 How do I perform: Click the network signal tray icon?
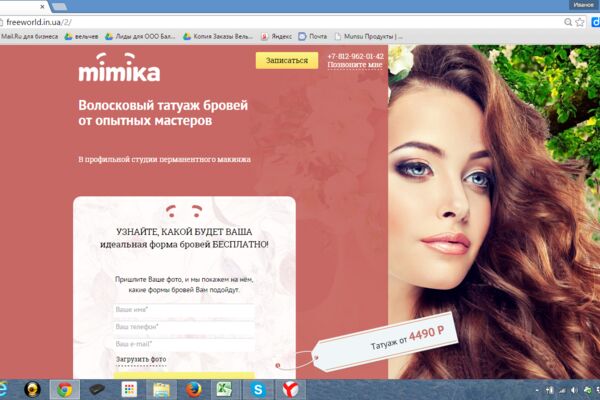coord(562,390)
